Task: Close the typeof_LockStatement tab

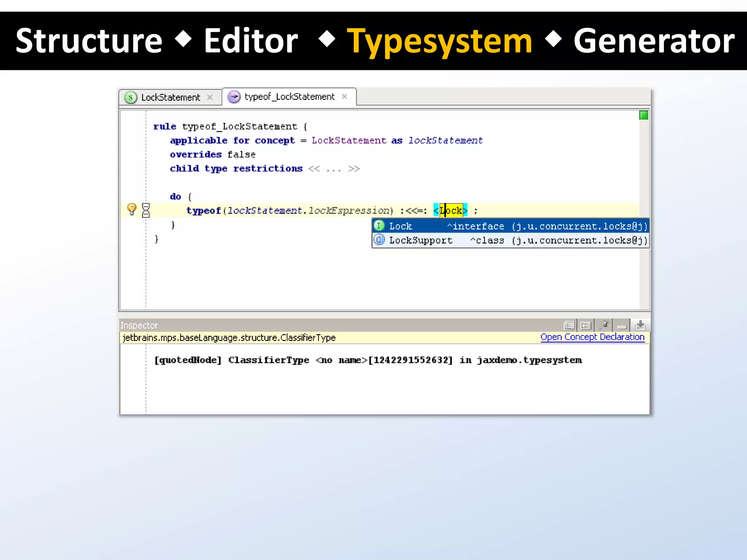Action: tap(344, 97)
